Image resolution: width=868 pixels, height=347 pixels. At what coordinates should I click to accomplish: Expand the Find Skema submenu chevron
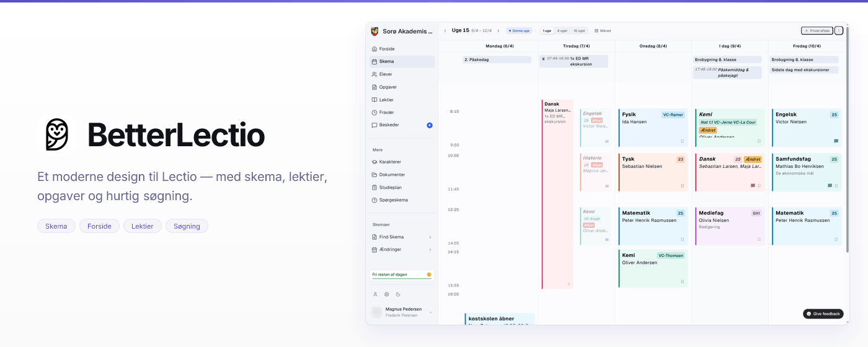pos(430,237)
